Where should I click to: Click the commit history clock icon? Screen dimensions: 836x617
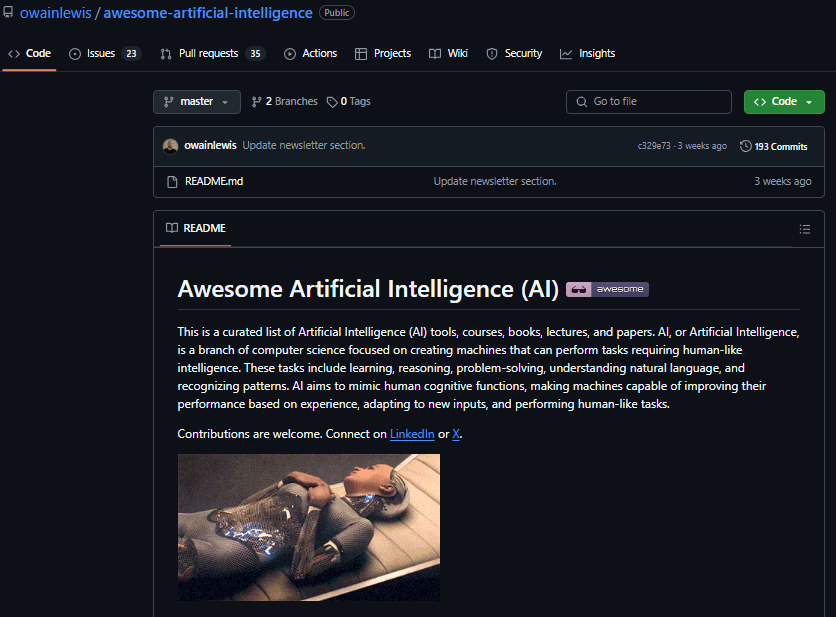click(x=746, y=146)
